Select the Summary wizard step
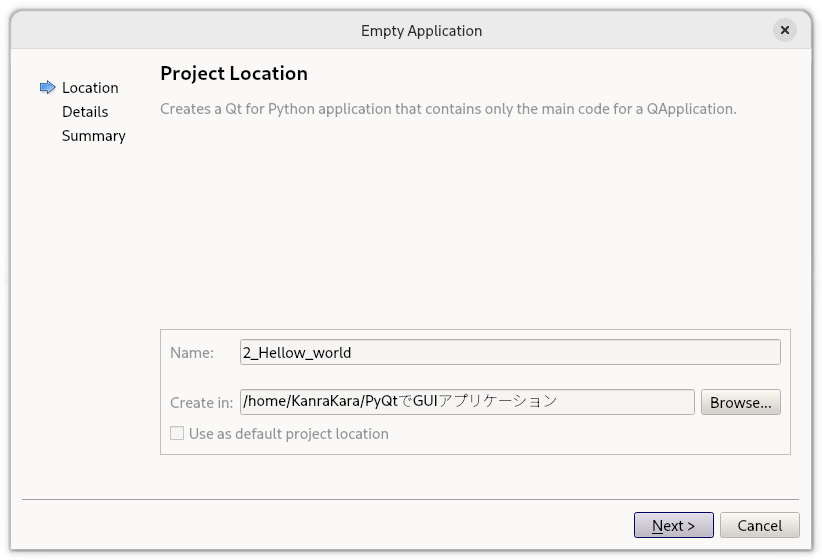822x560 pixels. 94,136
